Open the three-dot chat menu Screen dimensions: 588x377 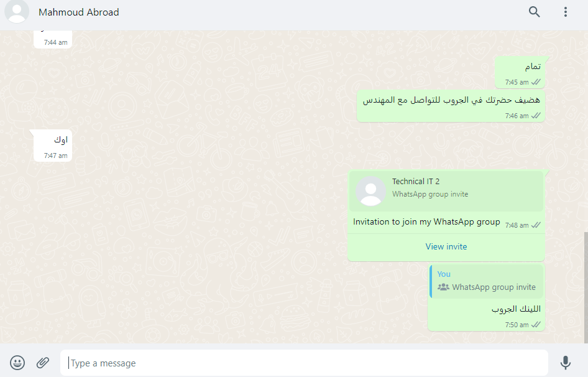[x=566, y=12]
